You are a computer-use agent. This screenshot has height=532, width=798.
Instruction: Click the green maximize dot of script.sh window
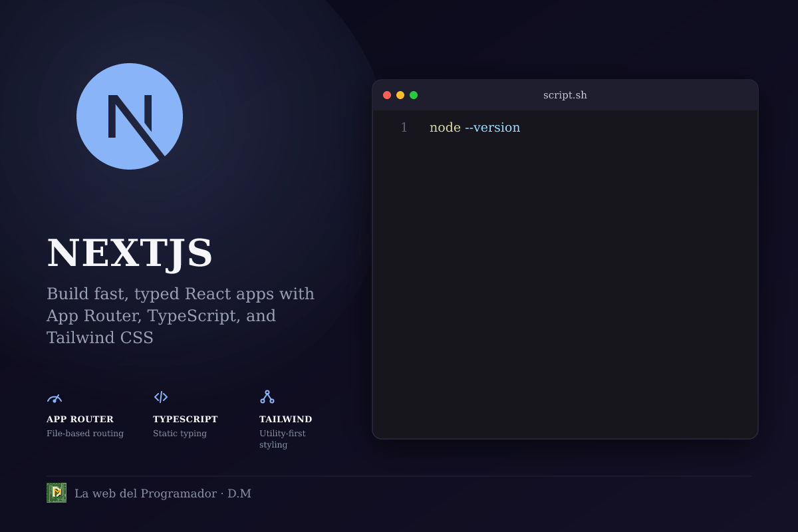(414, 95)
